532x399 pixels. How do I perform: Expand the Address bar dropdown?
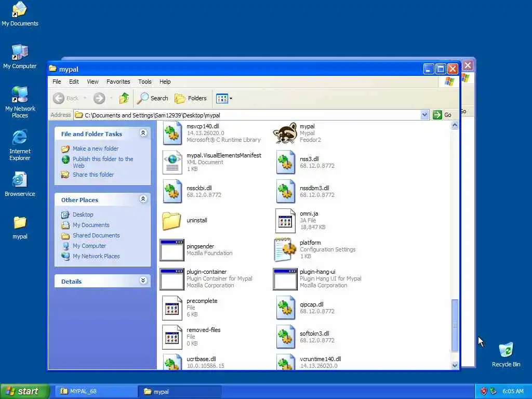coord(424,115)
